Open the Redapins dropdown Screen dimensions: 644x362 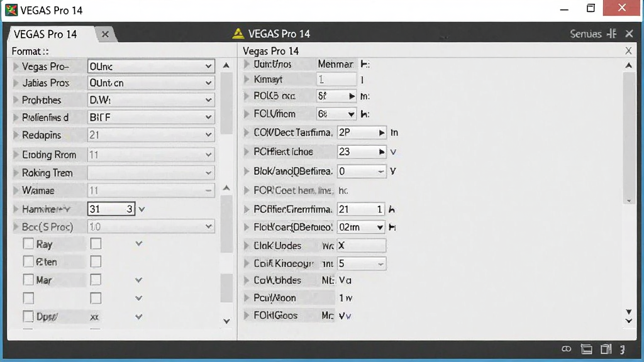151,134
